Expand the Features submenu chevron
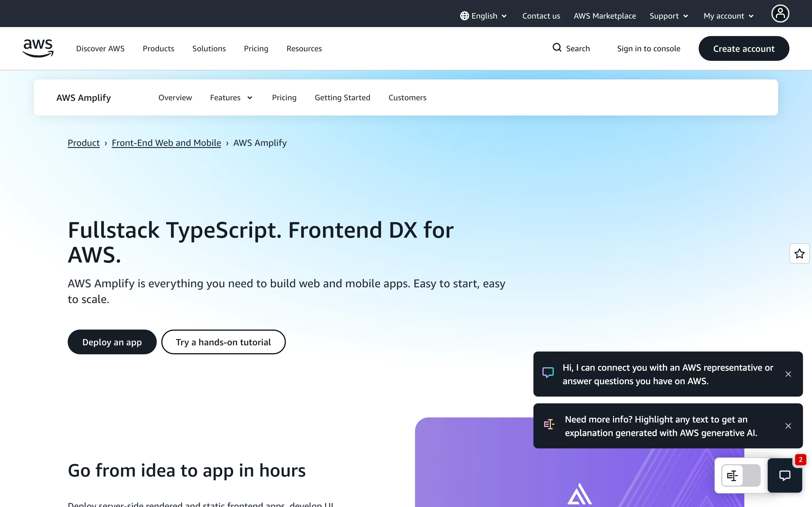 coord(250,98)
